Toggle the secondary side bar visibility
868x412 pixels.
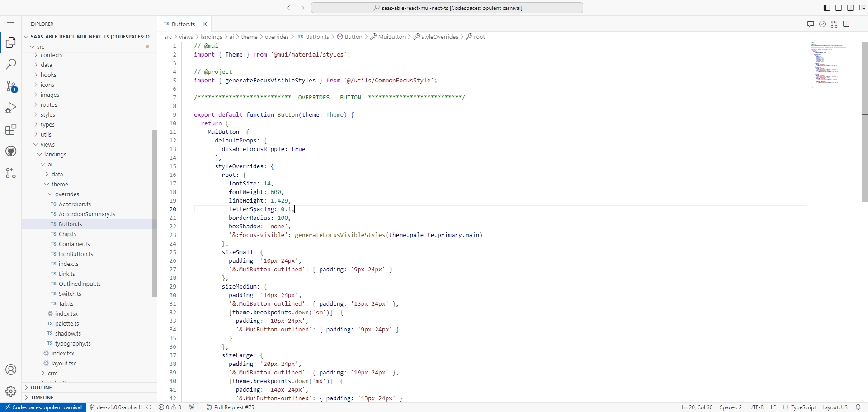[x=850, y=8]
